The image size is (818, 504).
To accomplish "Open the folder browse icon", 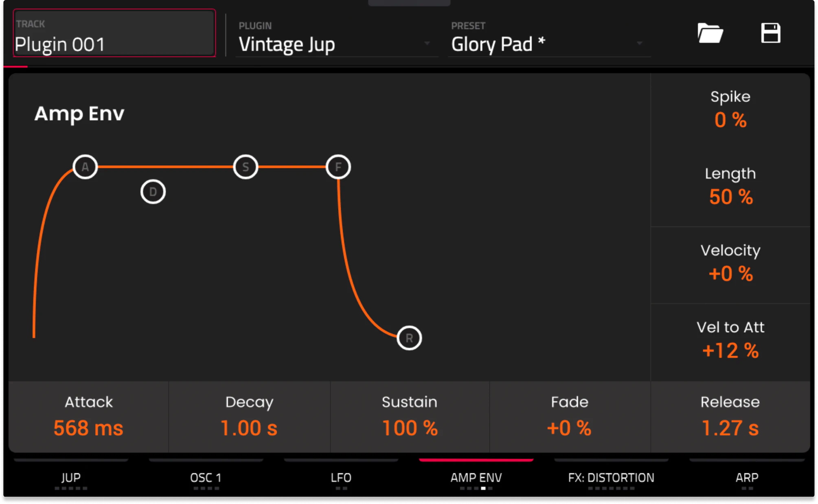I will (710, 33).
